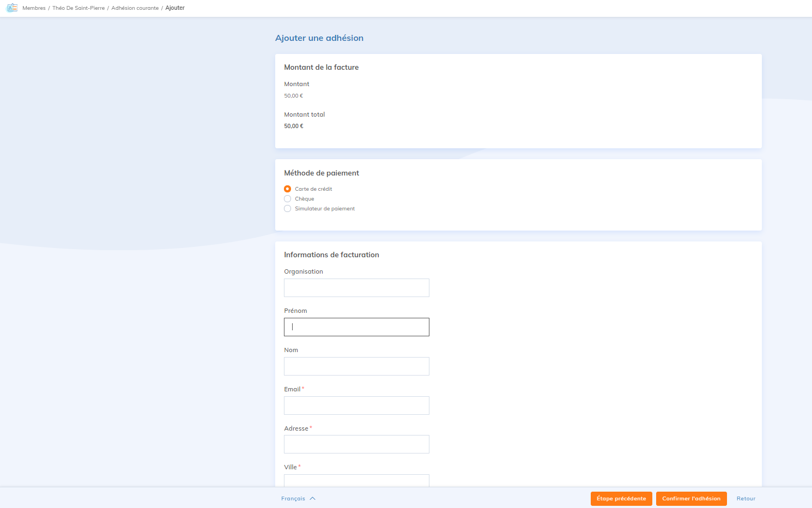Open Théo De Saint-Pierre breadcrumb link
Image resolution: width=812 pixels, height=508 pixels.
[x=78, y=8]
